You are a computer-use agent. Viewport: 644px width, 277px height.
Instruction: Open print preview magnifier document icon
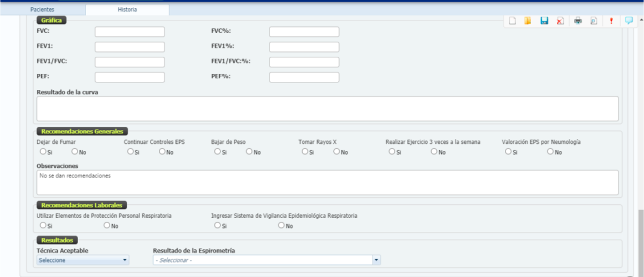593,21
